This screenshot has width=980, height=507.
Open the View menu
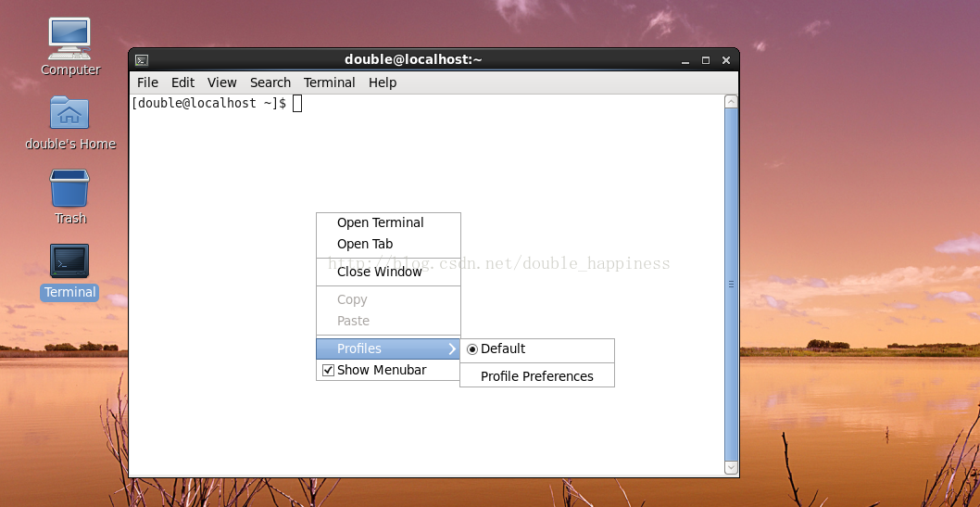[222, 82]
